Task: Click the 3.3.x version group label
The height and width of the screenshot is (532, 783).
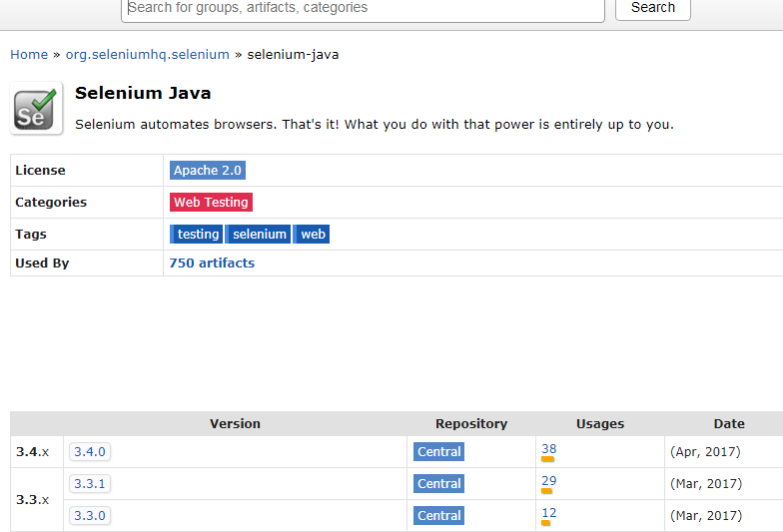Action: click(32, 499)
